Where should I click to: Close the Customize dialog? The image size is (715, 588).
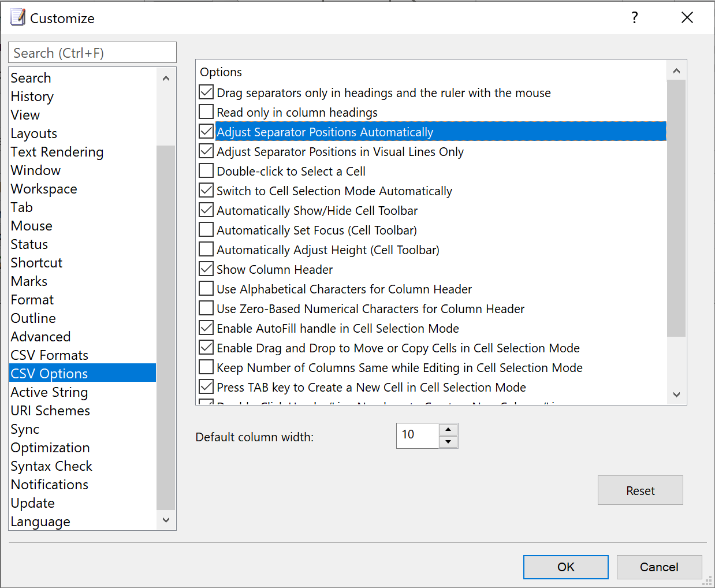687,17
